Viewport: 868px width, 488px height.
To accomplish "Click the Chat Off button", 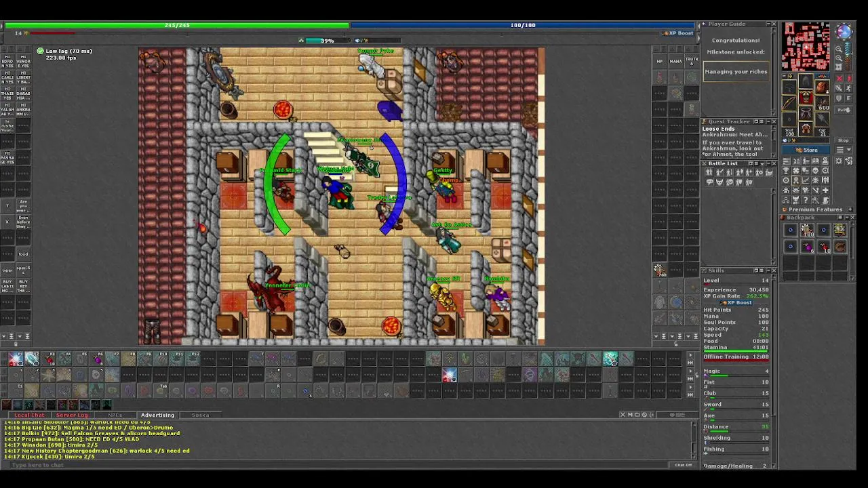I will click(x=683, y=465).
